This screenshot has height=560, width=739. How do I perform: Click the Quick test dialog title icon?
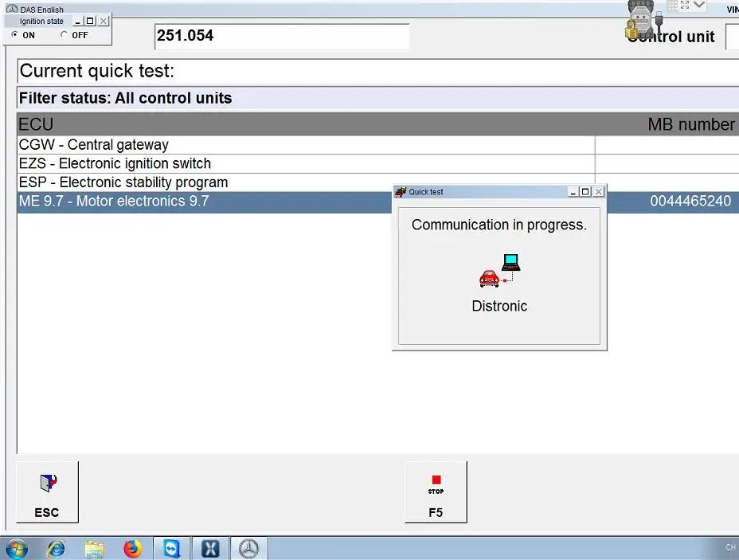tap(401, 191)
